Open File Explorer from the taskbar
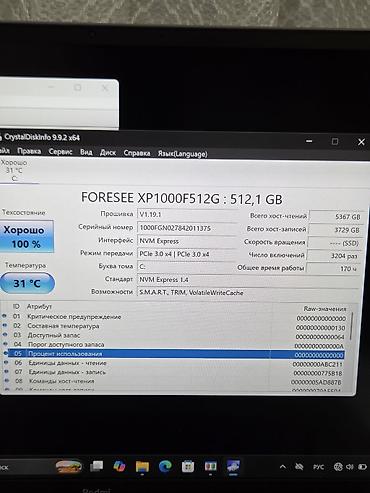 point(142,466)
